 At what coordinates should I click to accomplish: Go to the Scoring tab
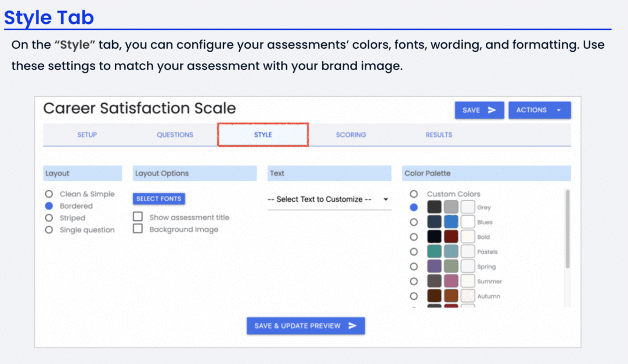(351, 134)
